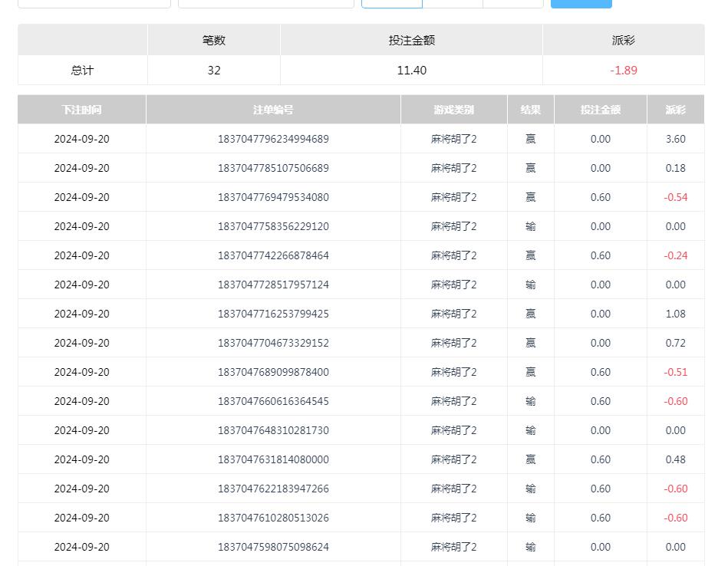
Task: Click the 投注金额 header in the lower table
Action: point(600,110)
